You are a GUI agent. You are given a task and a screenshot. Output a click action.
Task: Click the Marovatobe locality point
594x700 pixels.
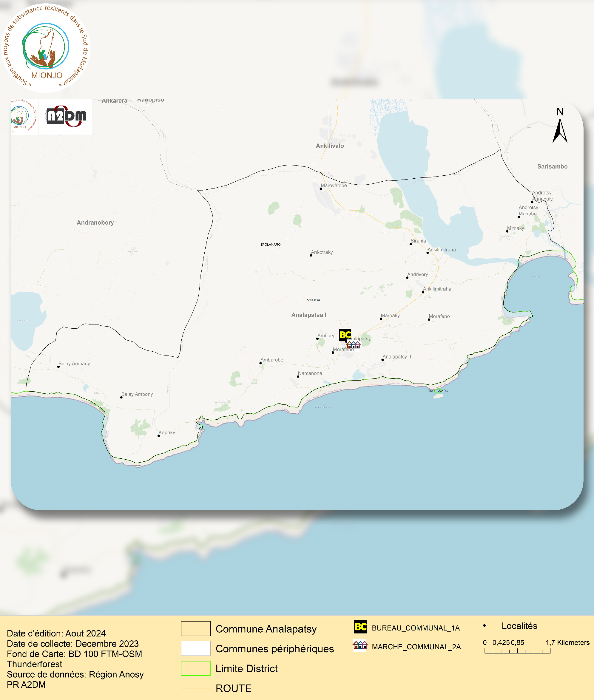[321, 189]
